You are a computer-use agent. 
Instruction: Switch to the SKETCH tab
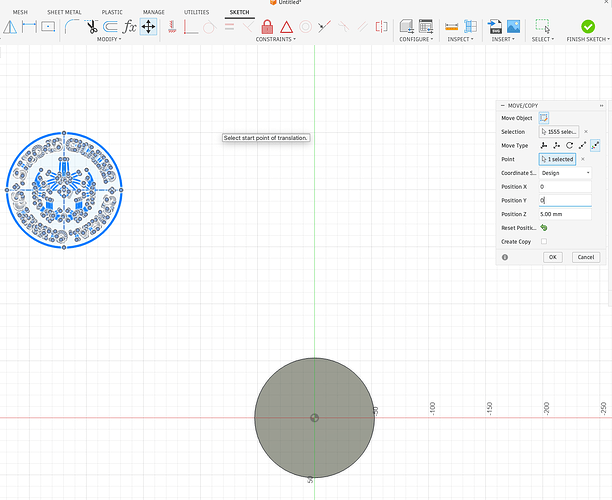[x=239, y=12]
